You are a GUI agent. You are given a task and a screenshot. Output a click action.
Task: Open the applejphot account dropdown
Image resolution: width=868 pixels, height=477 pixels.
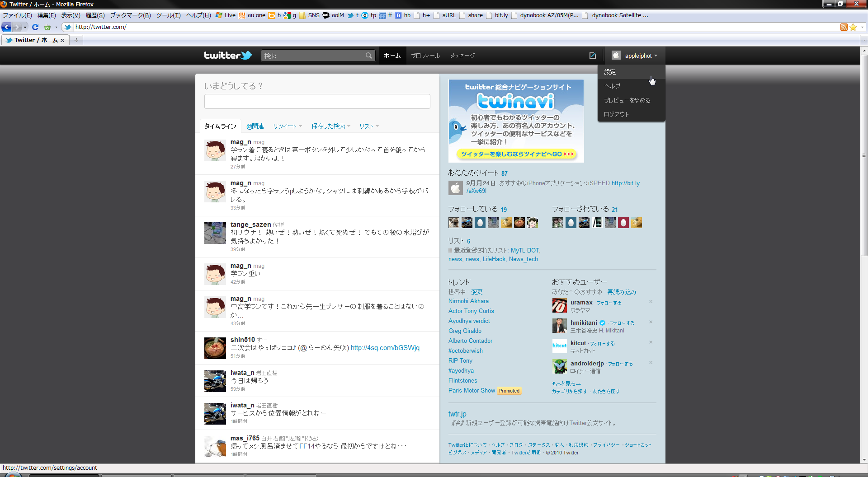coord(635,56)
